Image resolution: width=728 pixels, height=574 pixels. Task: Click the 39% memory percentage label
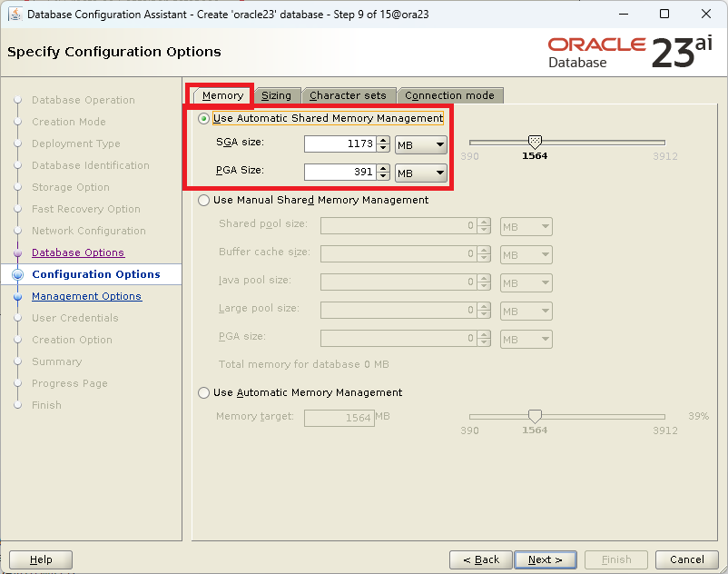[699, 416]
